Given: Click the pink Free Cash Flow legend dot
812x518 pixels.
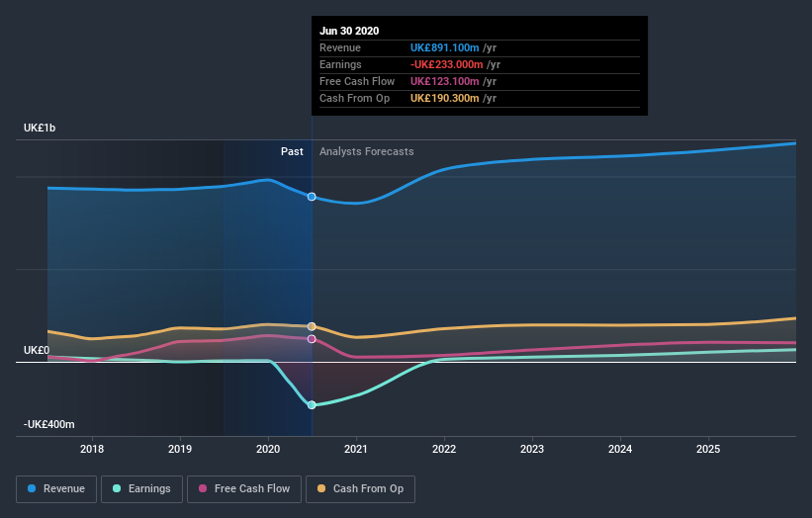Looking at the screenshot, I should tap(203, 488).
